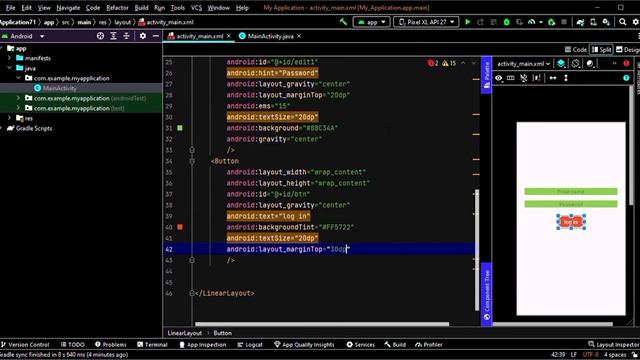
Task: Toggle night mode icon in preview toolbar
Action: (590, 63)
